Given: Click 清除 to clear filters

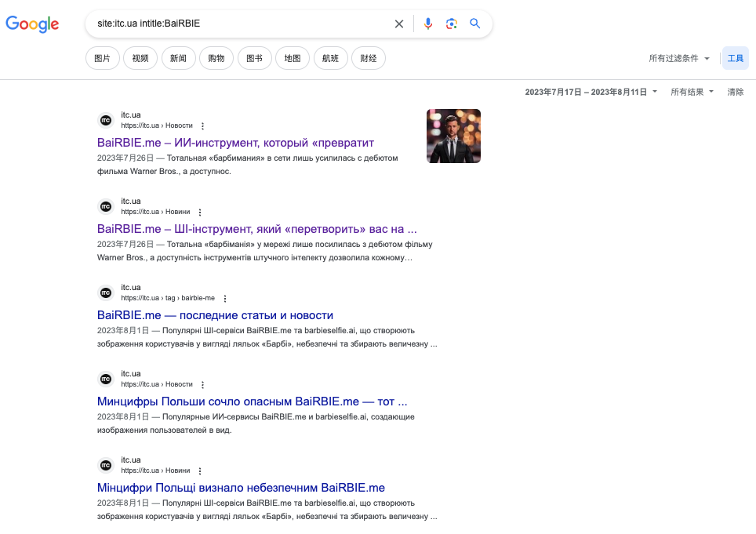Looking at the screenshot, I should (735, 92).
